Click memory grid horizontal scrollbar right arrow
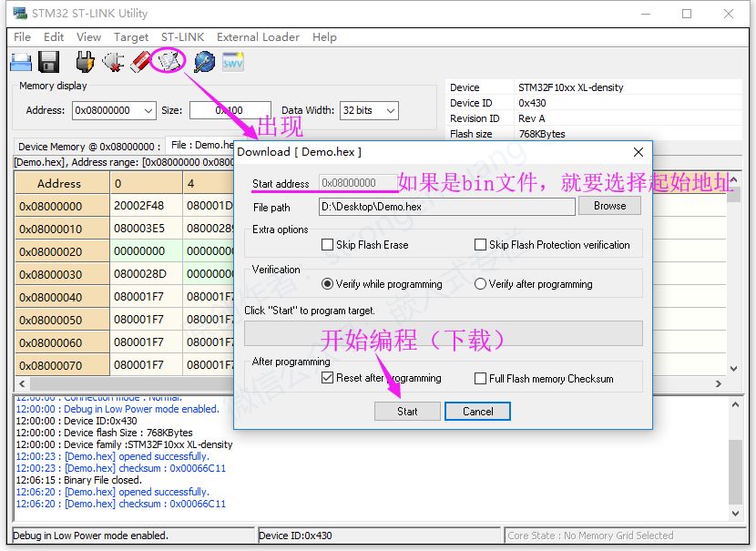Screen dimensions: 756x551 719,383
